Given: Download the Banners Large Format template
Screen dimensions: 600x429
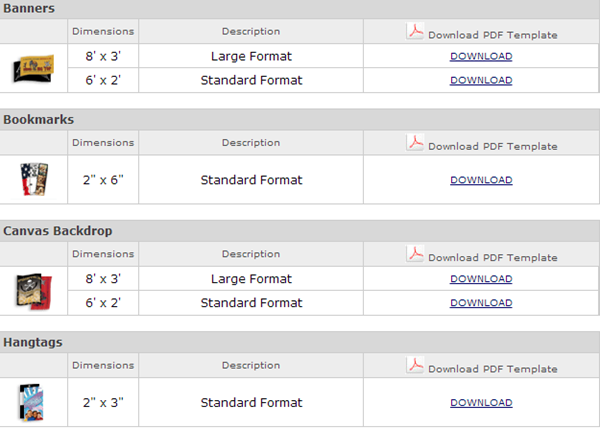Looking at the screenshot, I should (x=481, y=56).
